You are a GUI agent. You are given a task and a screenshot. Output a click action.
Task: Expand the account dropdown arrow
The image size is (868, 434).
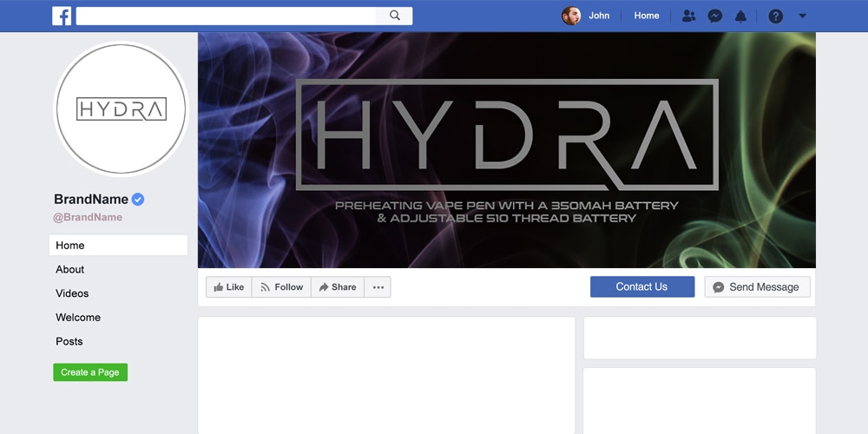coord(802,16)
